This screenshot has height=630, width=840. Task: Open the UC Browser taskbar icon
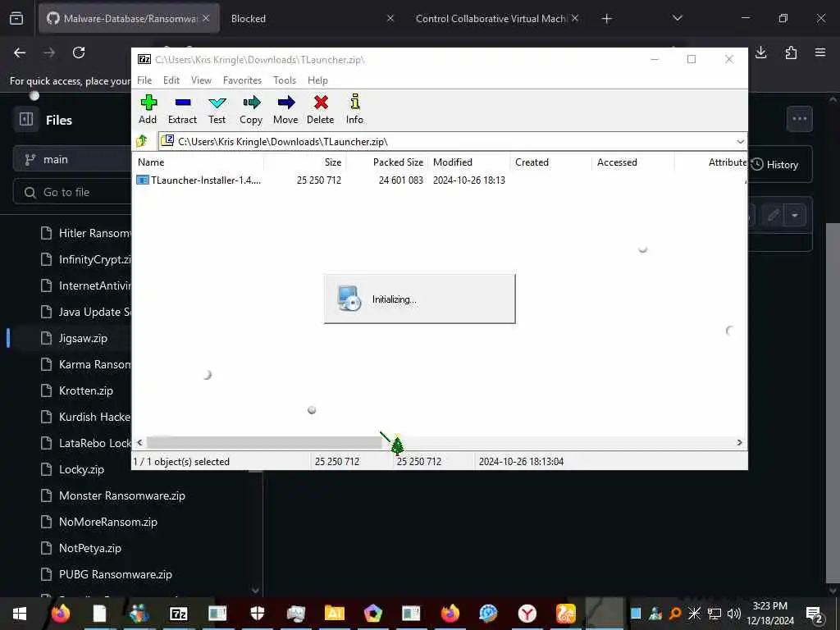tap(566, 614)
